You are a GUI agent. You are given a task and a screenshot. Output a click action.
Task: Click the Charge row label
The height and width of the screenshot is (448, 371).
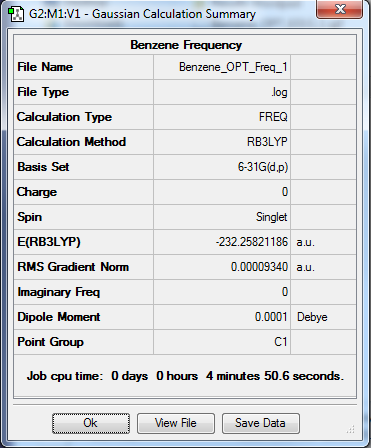37,192
